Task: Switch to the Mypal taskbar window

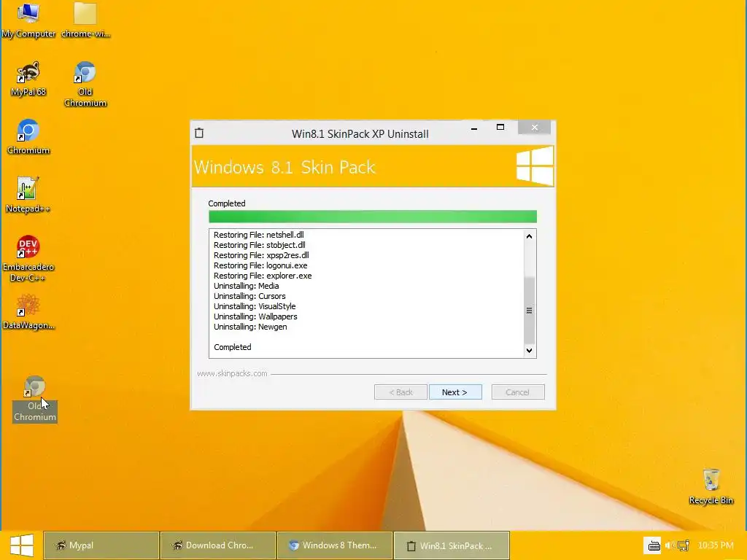Action: coord(101,545)
